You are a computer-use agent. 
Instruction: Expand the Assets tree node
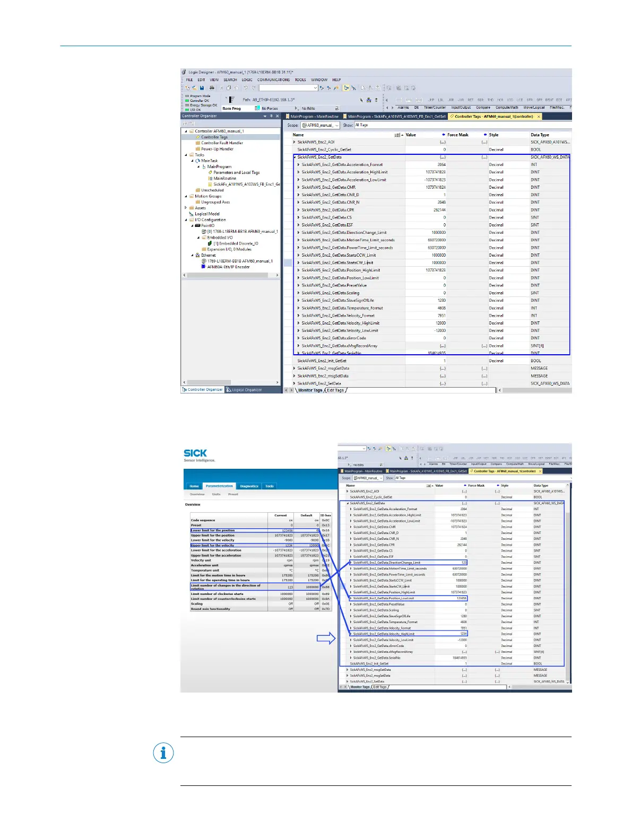point(186,208)
